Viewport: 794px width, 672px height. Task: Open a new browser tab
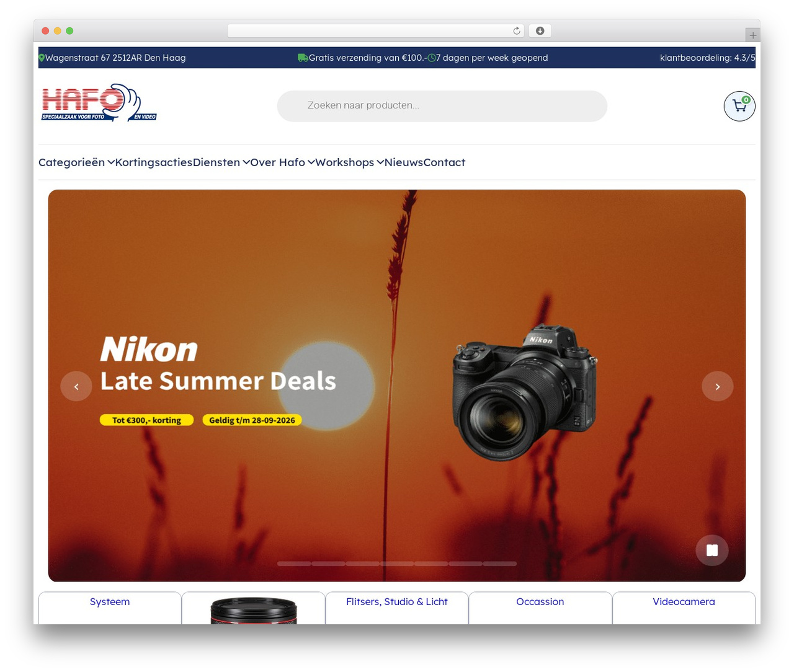click(x=752, y=35)
